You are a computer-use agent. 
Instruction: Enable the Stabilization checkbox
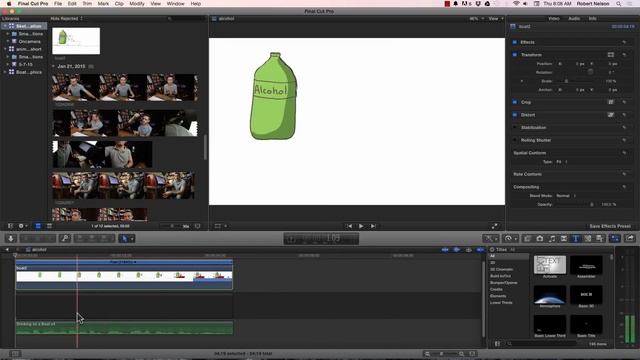pyautogui.click(x=515, y=127)
